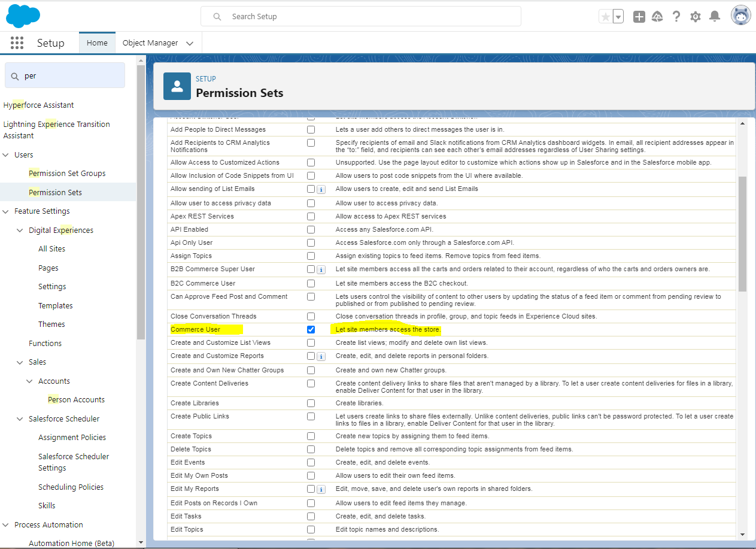The height and width of the screenshot is (549, 756).
Task: Open the Trailhead guidance icon
Action: pos(657,17)
